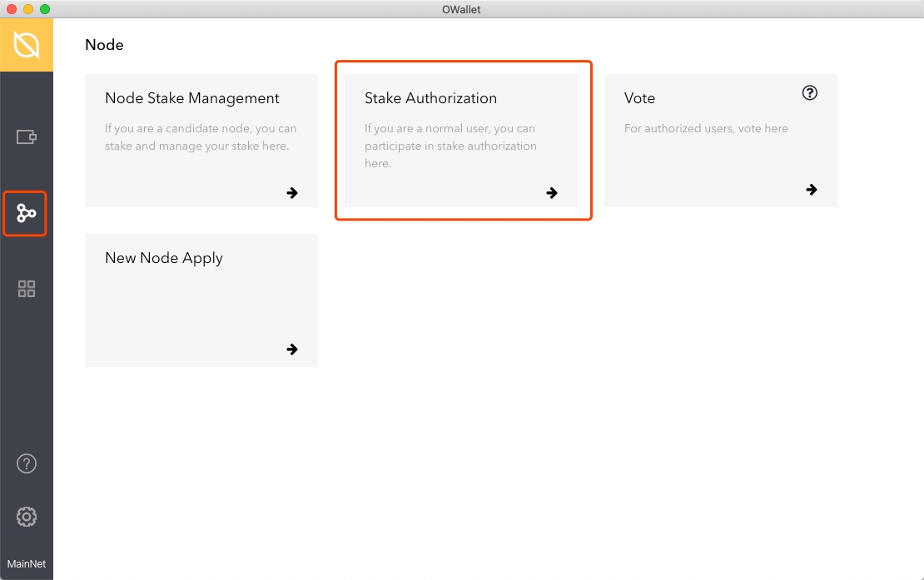Click the Ontology logo in the sidebar
This screenshot has width=924, height=580.
(x=27, y=45)
